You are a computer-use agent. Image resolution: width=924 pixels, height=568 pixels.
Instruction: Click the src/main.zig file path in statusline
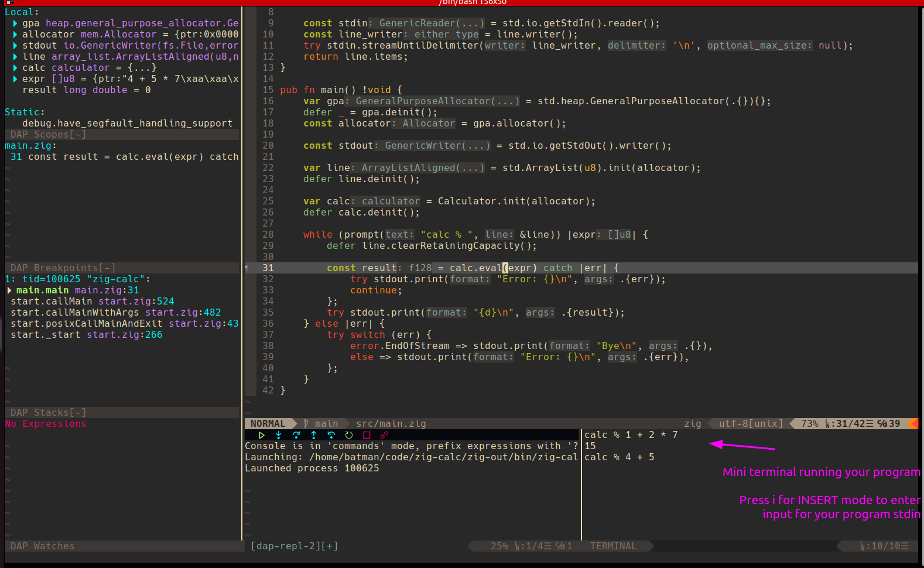point(391,423)
